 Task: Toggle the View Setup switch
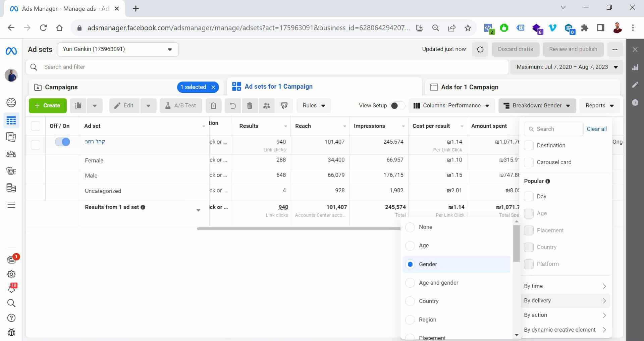pos(397,106)
